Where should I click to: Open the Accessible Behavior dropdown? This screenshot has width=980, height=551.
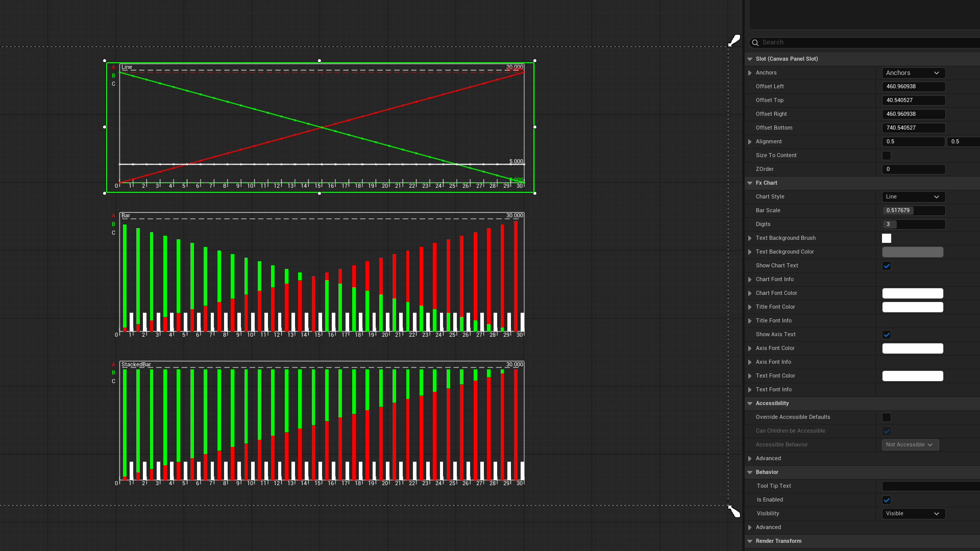coord(910,445)
